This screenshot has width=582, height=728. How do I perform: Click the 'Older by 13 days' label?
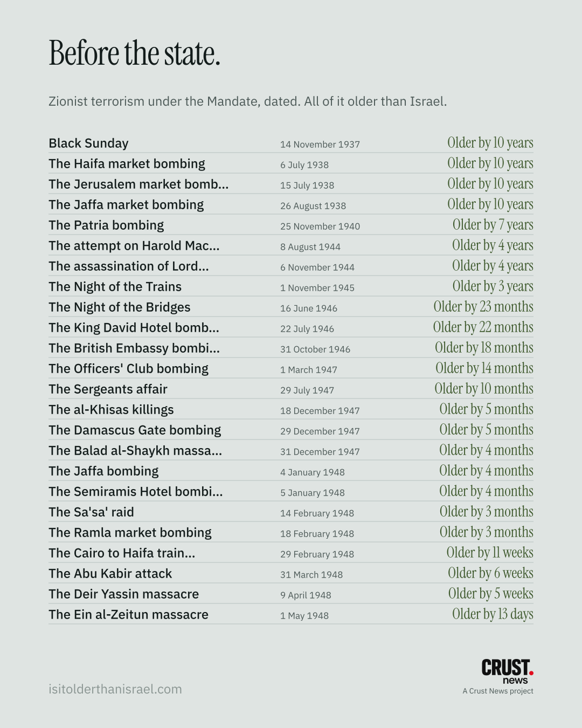click(493, 614)
